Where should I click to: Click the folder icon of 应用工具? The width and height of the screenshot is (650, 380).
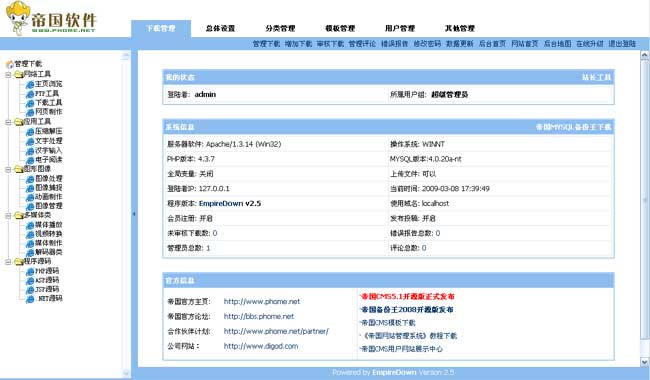point(19,122)
